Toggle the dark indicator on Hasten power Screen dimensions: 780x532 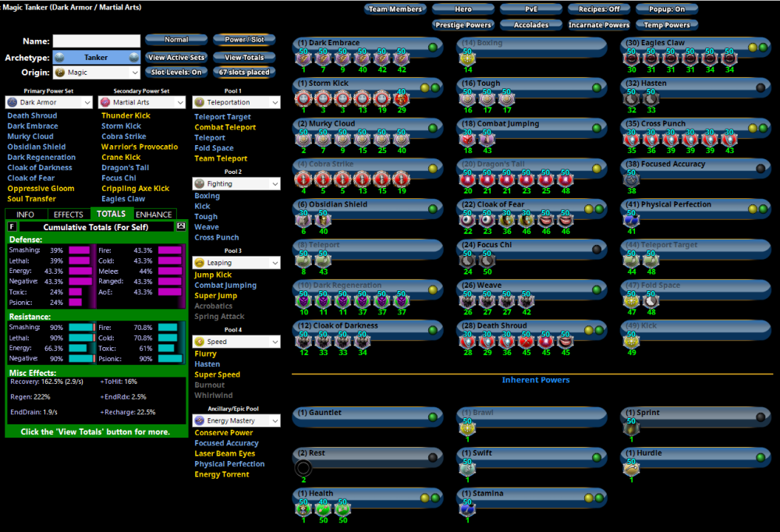760,87
